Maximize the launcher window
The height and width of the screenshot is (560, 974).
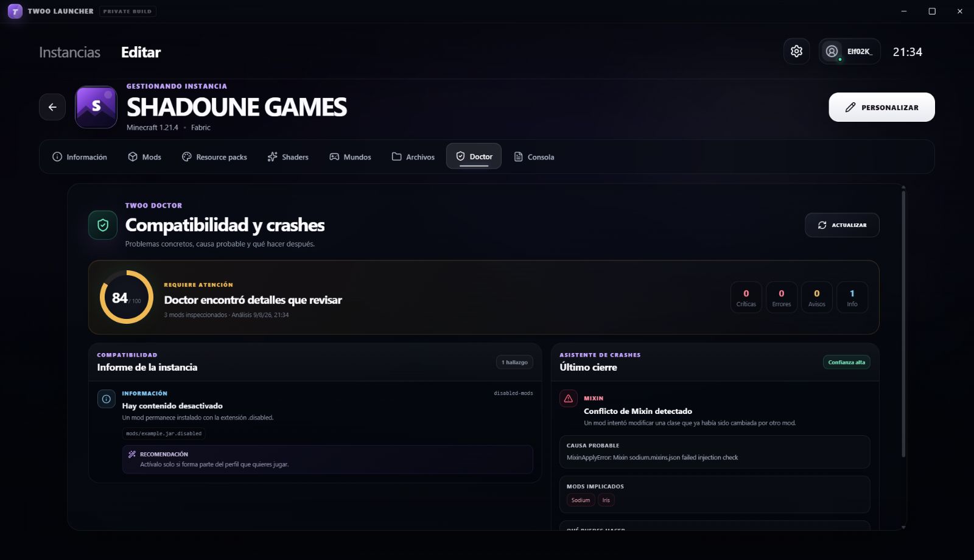coord(932,11)
